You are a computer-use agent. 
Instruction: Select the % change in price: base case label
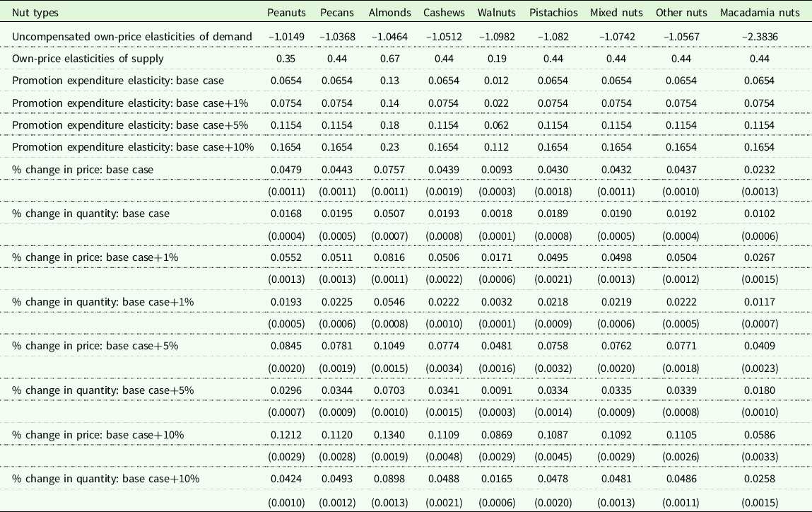[x=83, y=170]
